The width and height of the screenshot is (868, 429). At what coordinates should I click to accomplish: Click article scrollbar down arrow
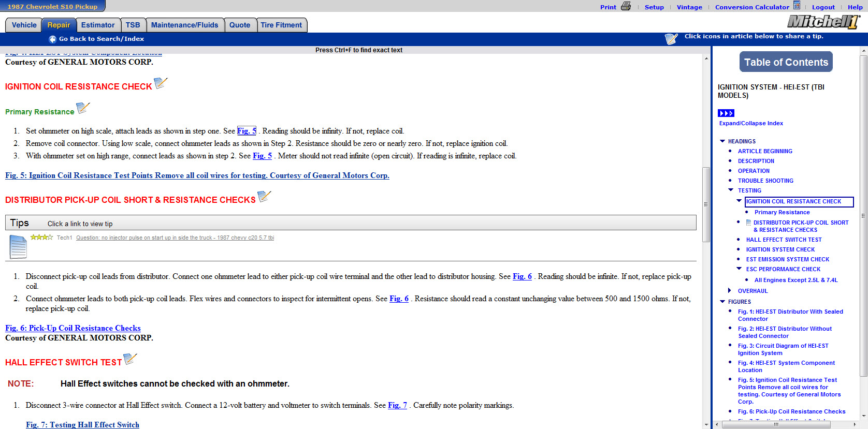(706, 425)
